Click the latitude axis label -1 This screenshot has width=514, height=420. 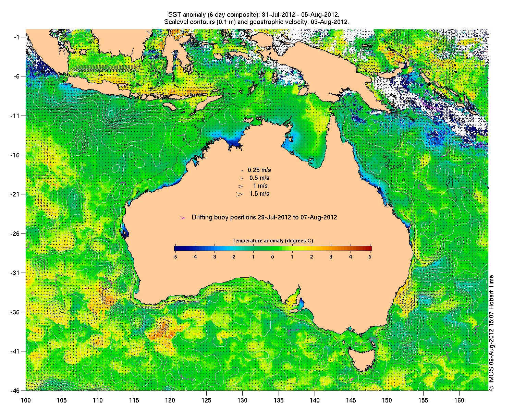coord(17,37)
